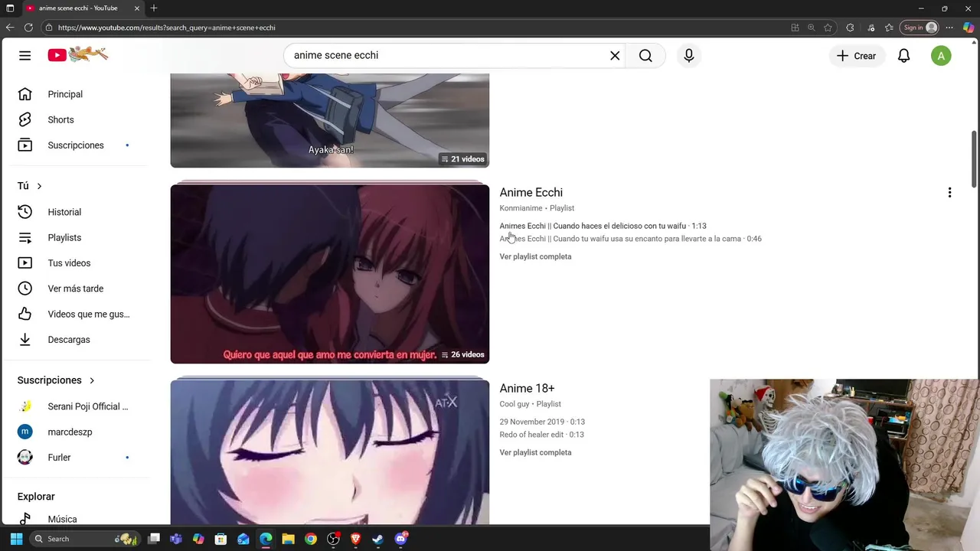Open Copilot in the Edge toolbar
The image size is (980, 551).
[x=968, y=28]
